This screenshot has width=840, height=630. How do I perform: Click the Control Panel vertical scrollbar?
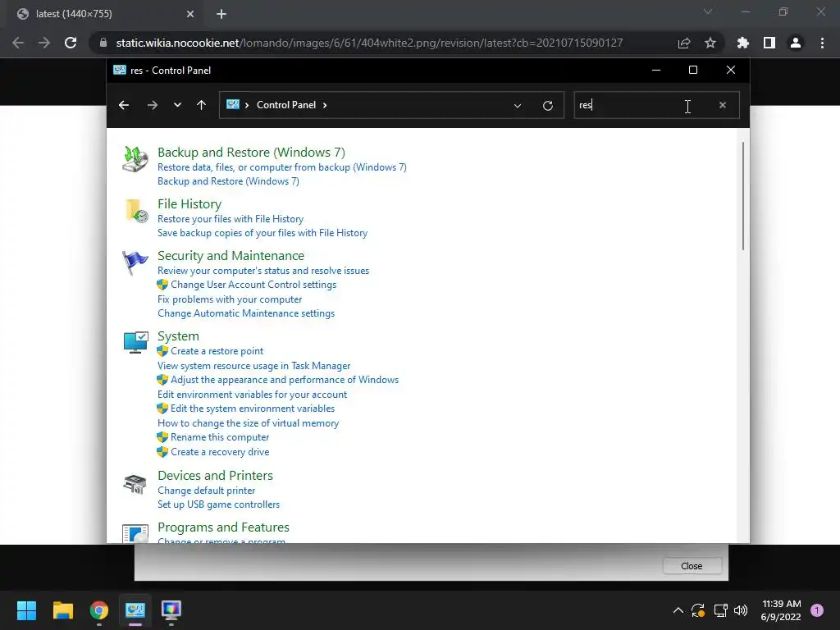743,196
